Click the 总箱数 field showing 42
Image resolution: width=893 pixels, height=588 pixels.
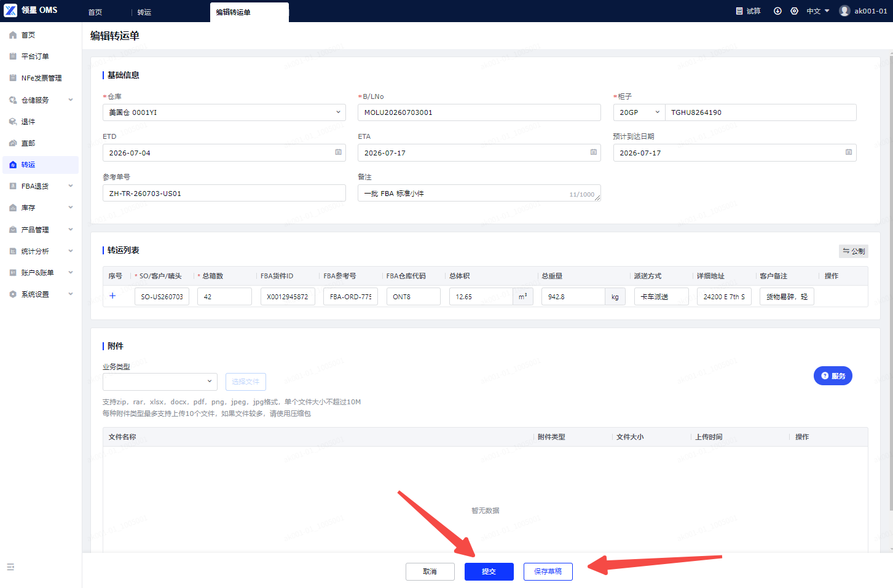click(224, 297)
